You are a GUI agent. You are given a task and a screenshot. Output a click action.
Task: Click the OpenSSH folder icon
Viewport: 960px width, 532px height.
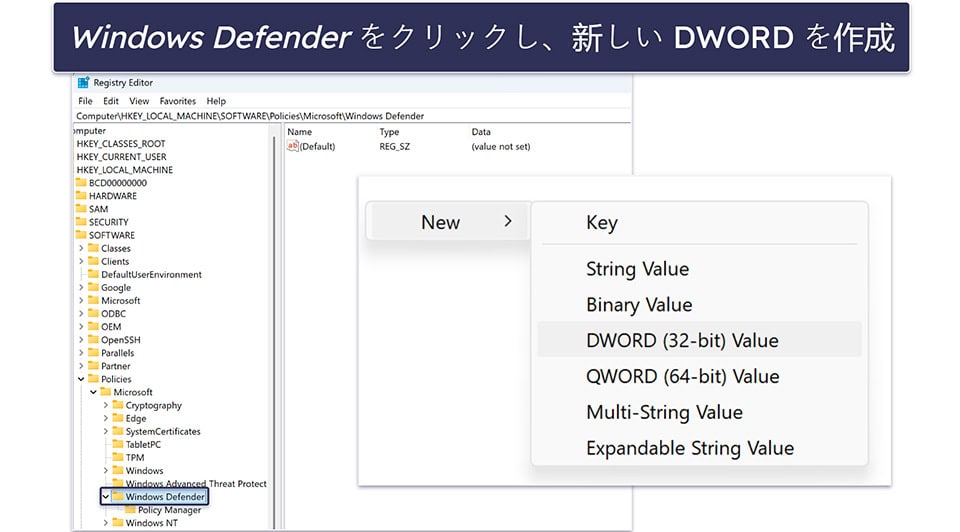93,340
